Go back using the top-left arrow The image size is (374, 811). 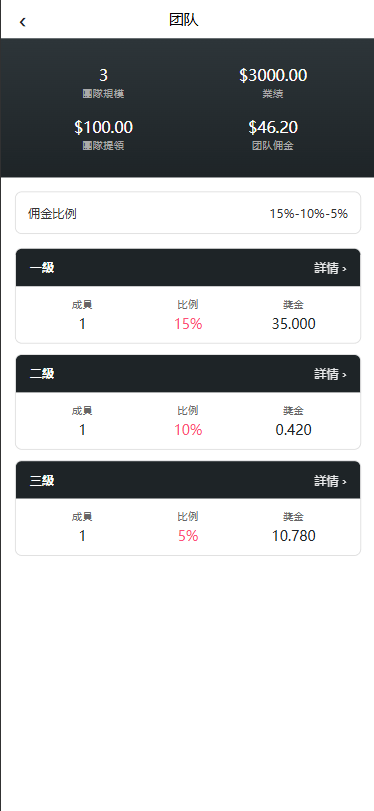pos(22,22)
